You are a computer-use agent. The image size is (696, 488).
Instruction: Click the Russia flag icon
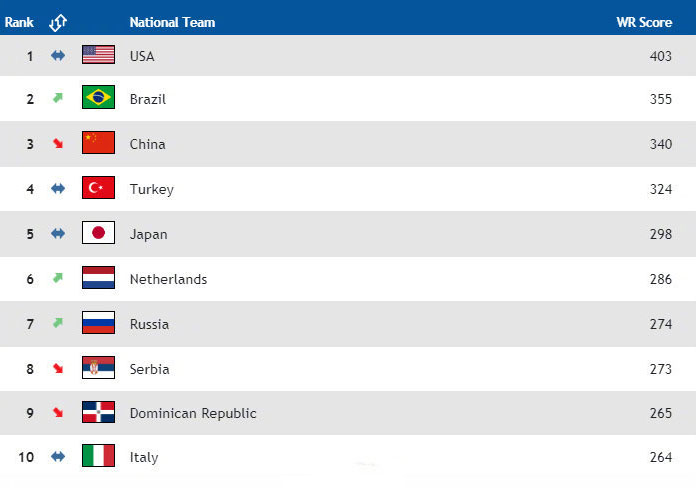pos(98,323)
